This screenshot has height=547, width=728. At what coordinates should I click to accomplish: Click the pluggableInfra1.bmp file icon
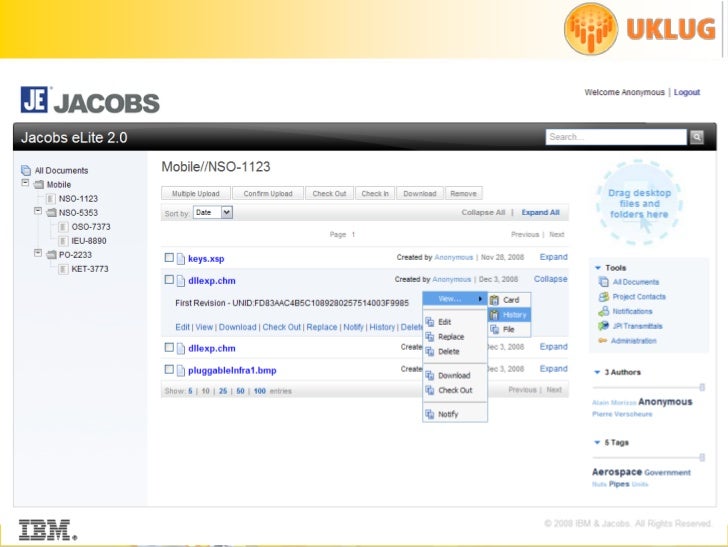(x=181, y=370)
